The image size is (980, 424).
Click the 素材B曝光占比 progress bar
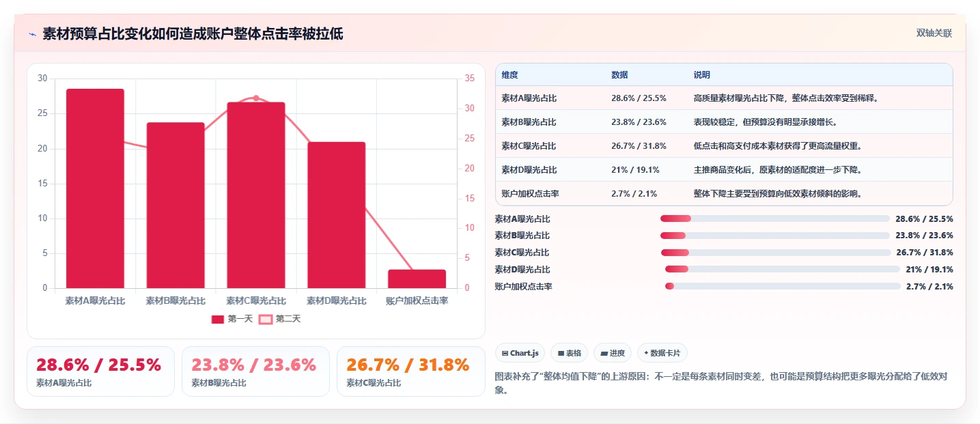(x=774, y=236)
